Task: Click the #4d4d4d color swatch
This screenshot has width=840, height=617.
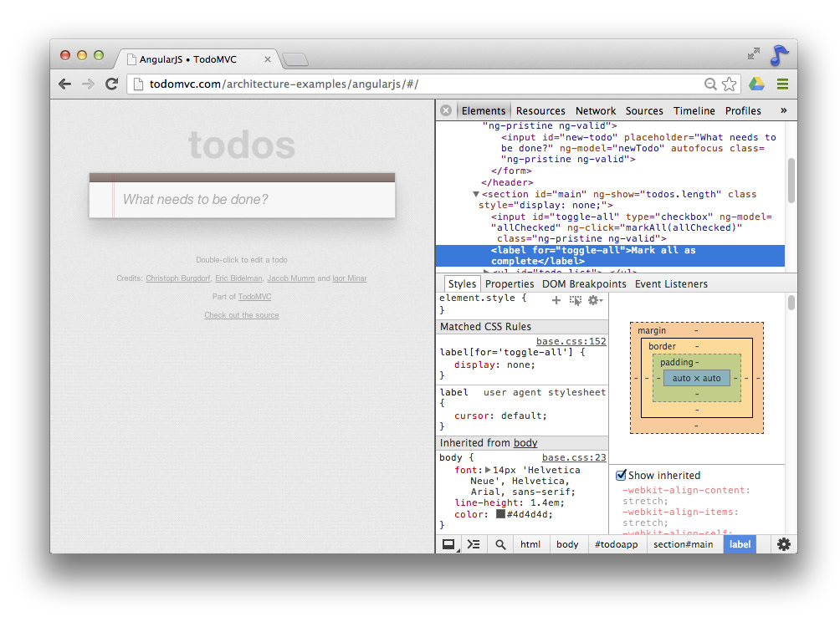Action: pos(500,514)
